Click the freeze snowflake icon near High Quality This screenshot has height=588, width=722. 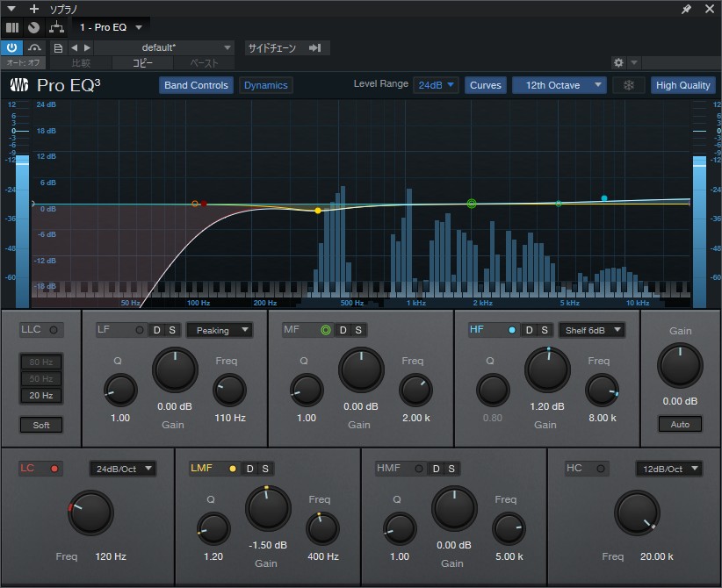coord(628,85)
